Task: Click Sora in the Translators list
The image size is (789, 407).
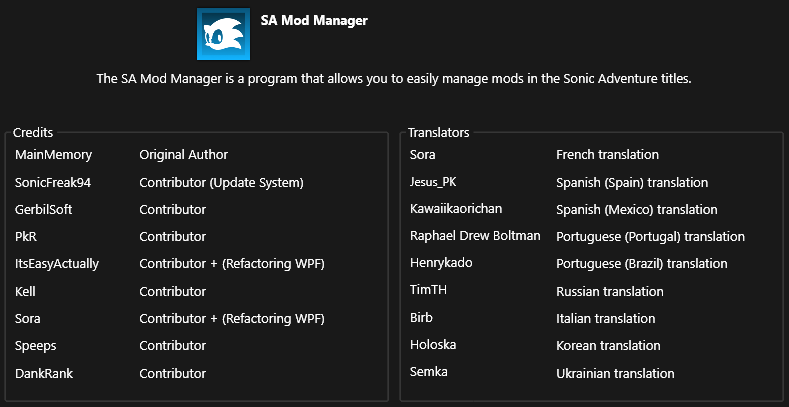Action: click(423, 155)
